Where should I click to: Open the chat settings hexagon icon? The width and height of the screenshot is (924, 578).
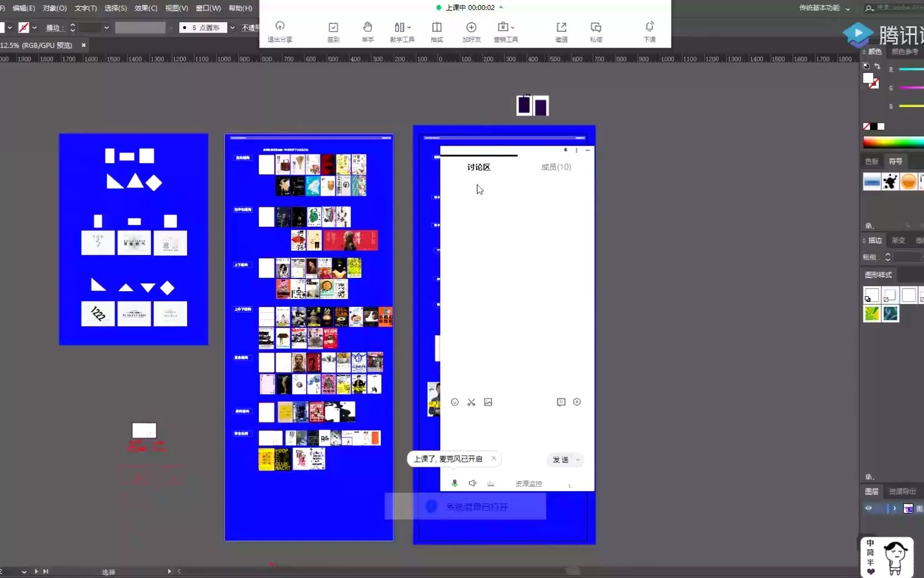tap(577, 402)
